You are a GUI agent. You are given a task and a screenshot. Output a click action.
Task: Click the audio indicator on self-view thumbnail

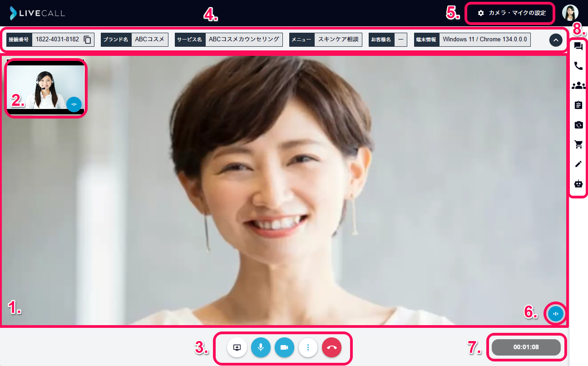74,104
